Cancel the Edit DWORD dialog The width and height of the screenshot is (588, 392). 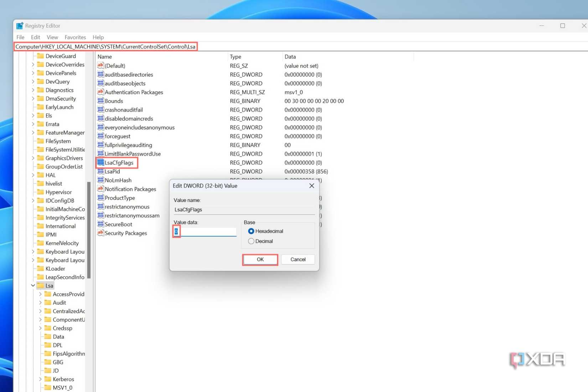tap(298, 259)
